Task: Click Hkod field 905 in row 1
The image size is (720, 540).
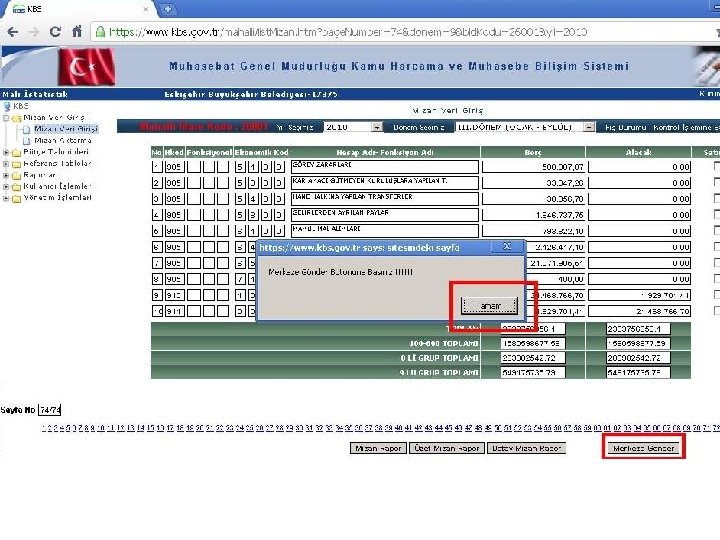Action: [x=174, y=167]
